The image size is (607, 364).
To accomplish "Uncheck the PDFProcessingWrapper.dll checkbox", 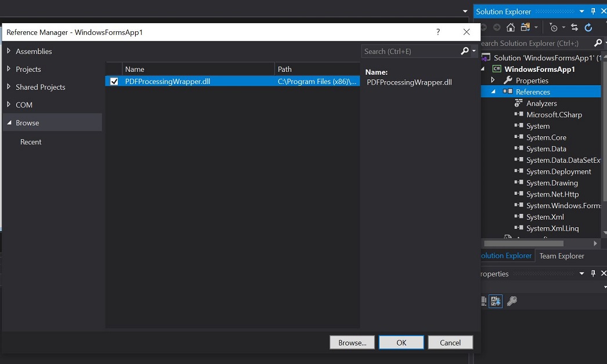I will click(114, 82).
